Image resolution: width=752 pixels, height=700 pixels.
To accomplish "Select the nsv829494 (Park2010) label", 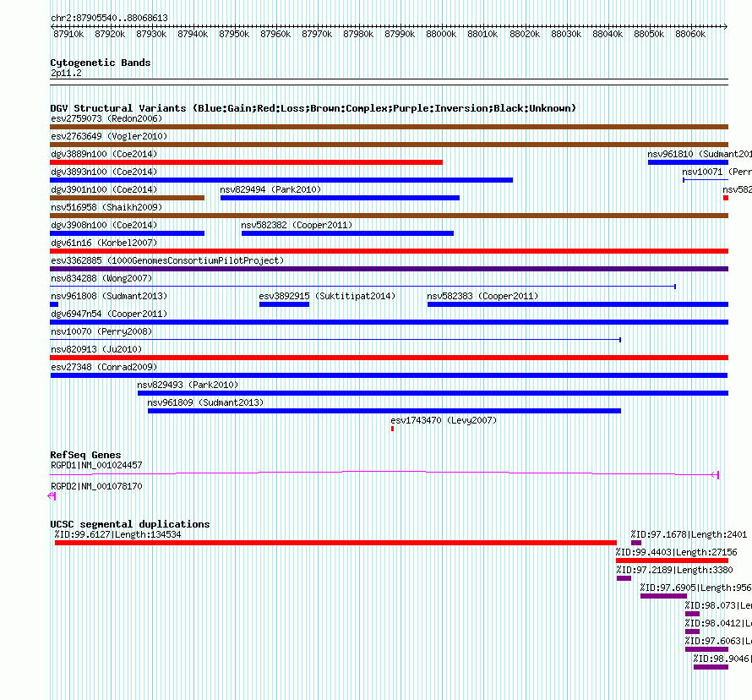I will 270,189.
